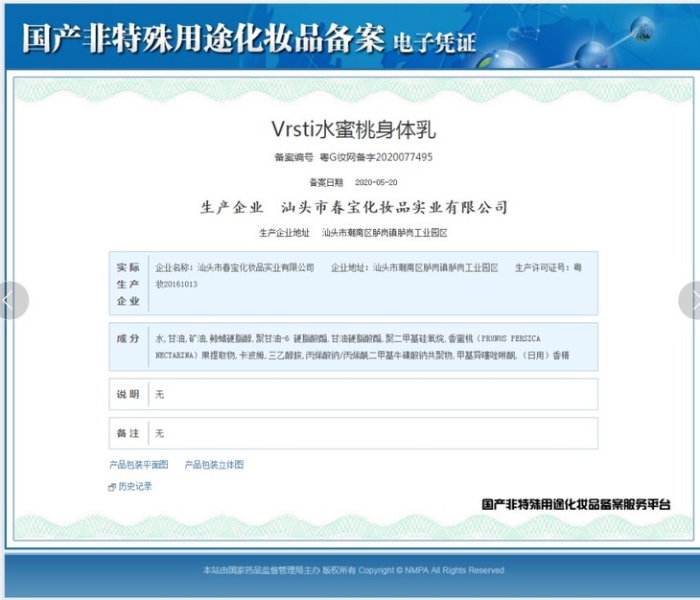Select license number text 妆20161013
This screenshot has height=600, width=700.
(176, 284)
